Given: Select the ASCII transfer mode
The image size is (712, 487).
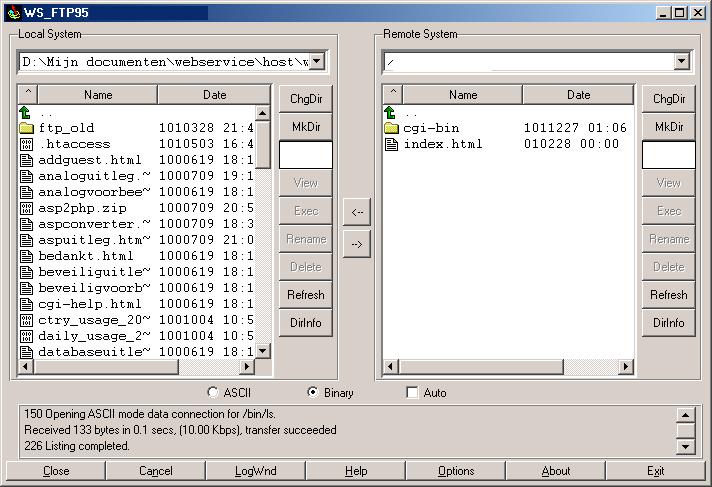Looking at the screenshot, I should 212,393.
